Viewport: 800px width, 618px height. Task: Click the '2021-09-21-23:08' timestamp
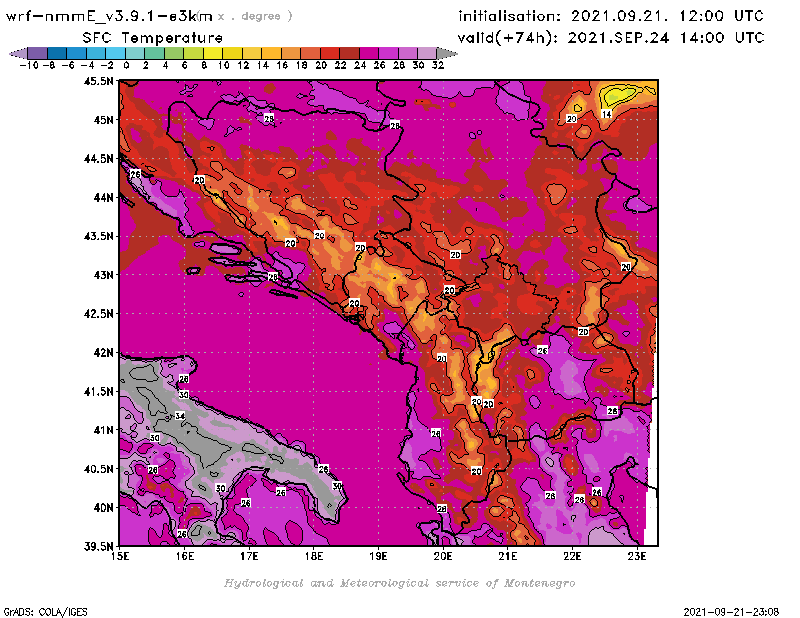[x=731, y=612]
